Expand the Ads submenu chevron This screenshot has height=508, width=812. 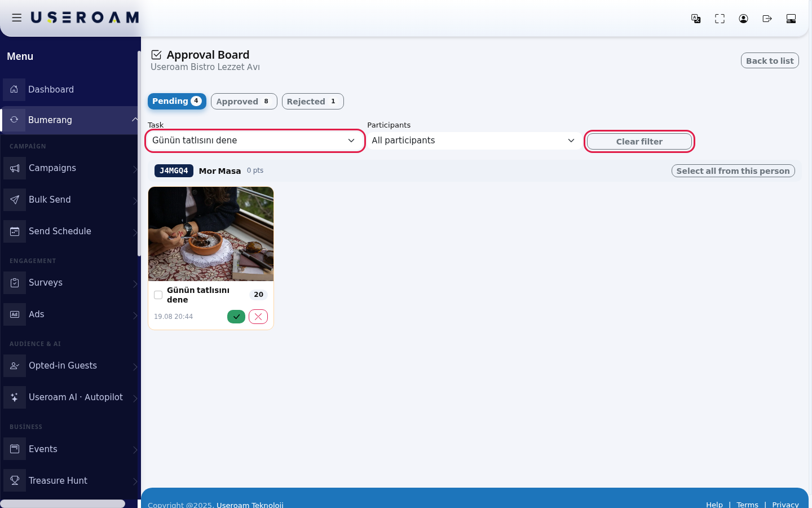tap(135, 315)
